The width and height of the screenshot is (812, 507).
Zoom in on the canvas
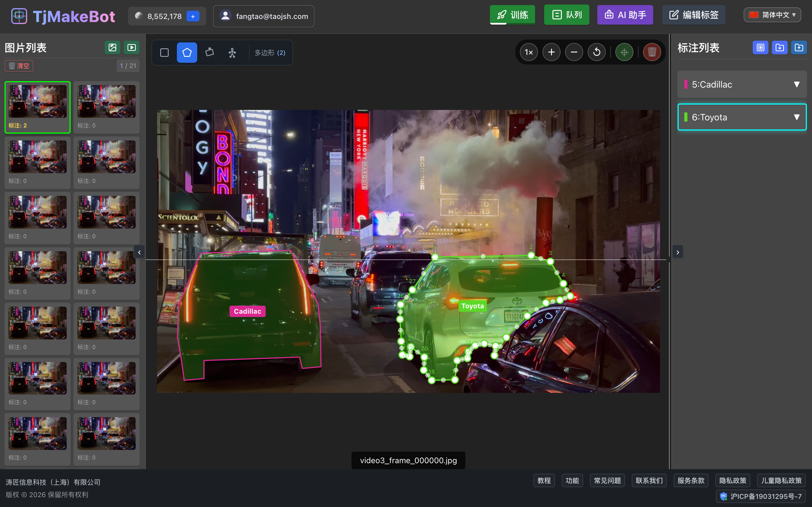[551, 52]
